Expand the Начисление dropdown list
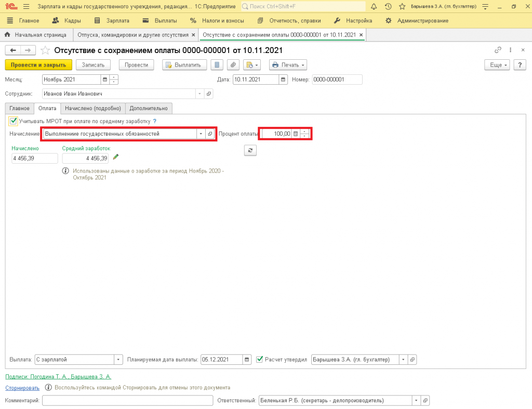 (201, 134)
